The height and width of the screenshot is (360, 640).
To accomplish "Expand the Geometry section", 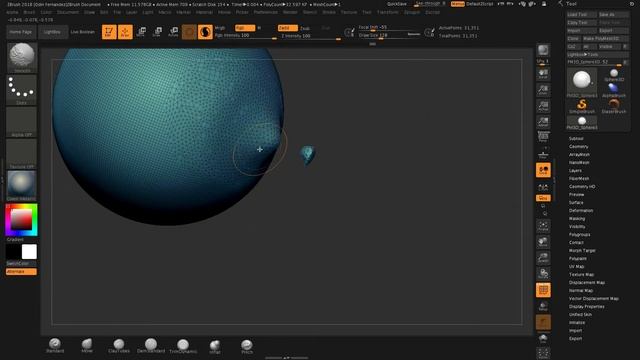I will tap(578, 147).
